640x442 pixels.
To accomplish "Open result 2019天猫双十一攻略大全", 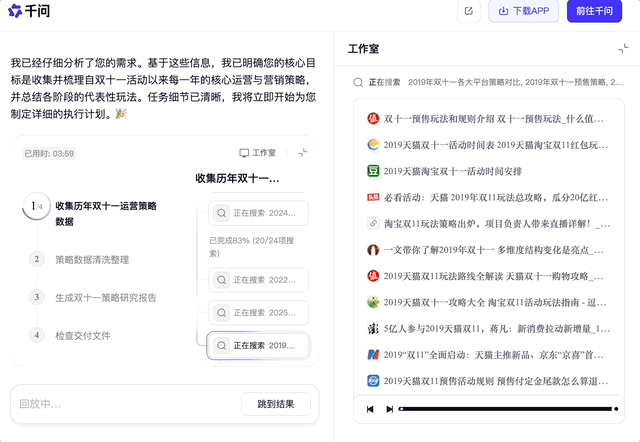I will pos(495,302).
